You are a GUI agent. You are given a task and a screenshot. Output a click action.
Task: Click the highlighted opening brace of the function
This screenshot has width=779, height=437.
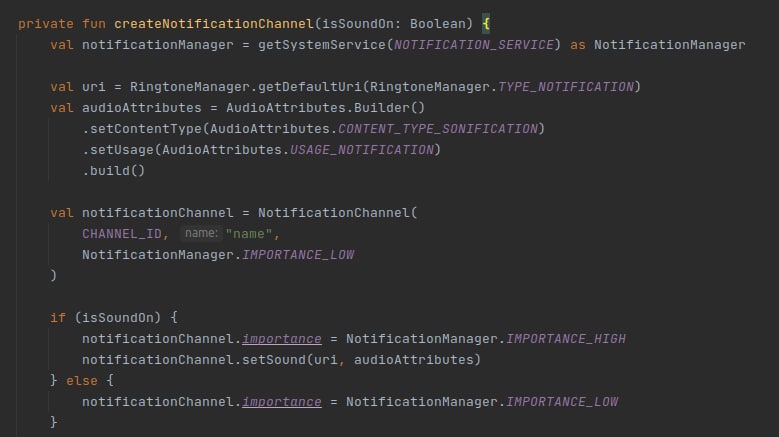point(486,24)
